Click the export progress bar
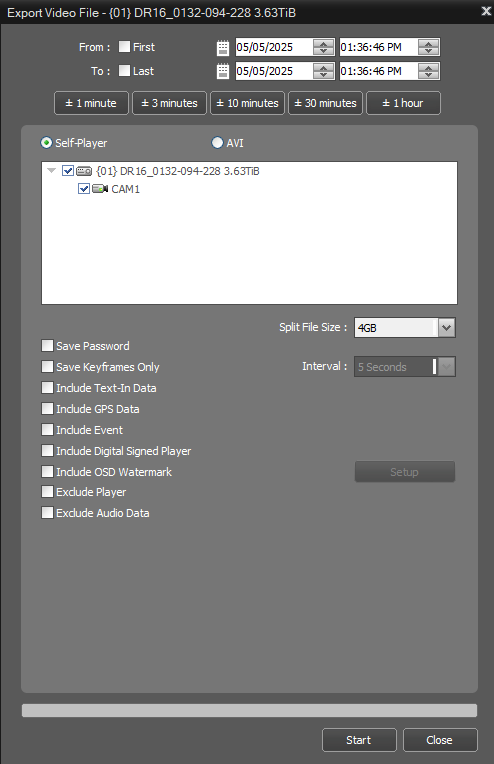Screen dimensions: 494x764 click(249, 710)
